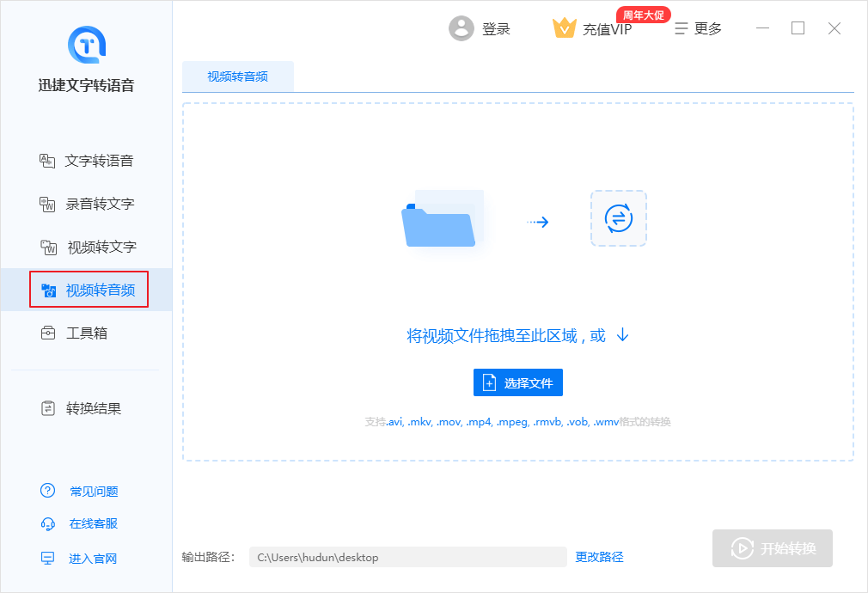
Task: Click the crown 充值VIP icon
Action: click(565, 28)
